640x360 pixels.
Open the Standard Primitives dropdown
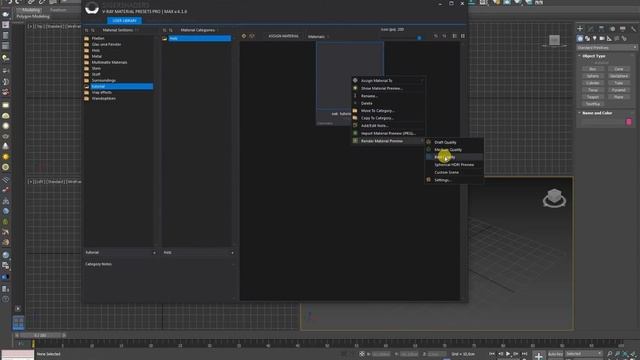pyautogui.click(x=606, y=47)
